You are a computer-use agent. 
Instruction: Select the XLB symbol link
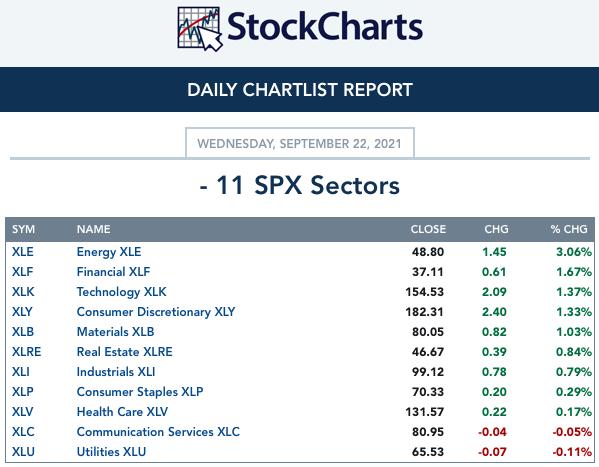23,332
